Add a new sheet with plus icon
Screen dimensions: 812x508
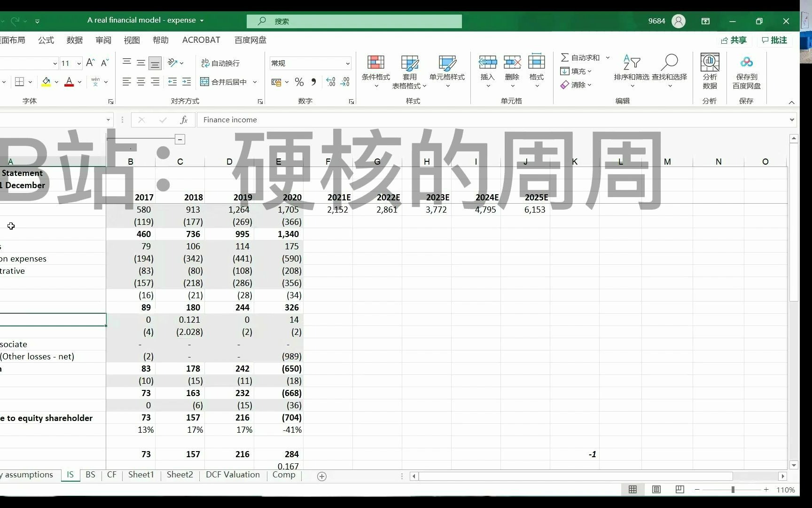tap(322, 476)
